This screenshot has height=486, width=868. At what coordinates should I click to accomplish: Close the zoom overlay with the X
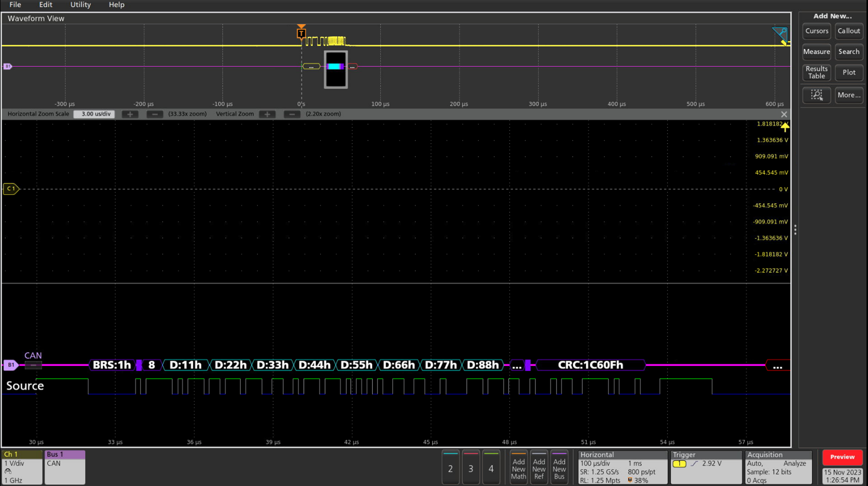click(784, 114)
